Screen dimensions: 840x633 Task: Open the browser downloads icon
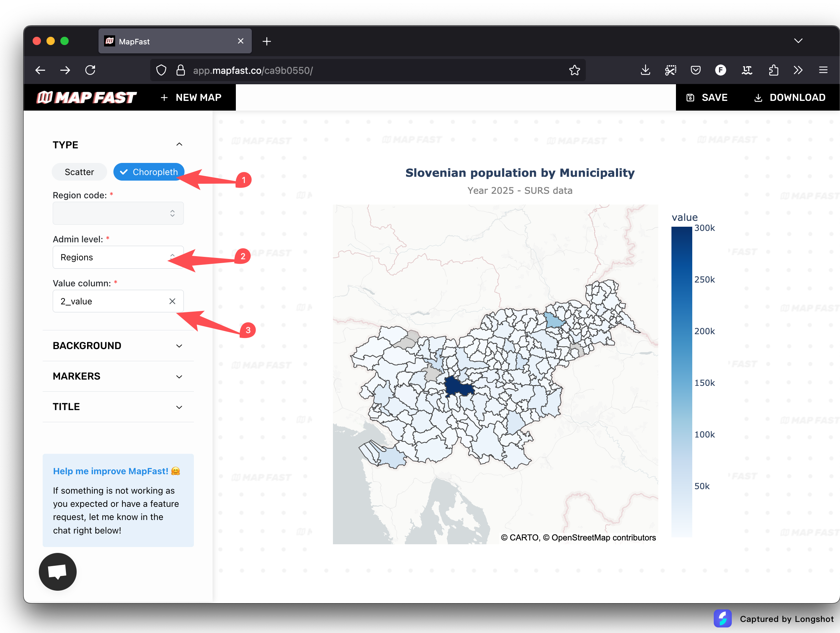(645, 70)
